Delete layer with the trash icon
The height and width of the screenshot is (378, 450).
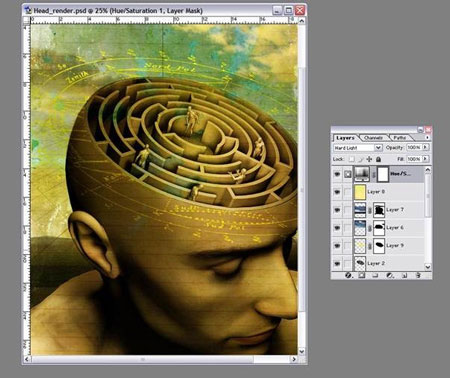[418, 275]
